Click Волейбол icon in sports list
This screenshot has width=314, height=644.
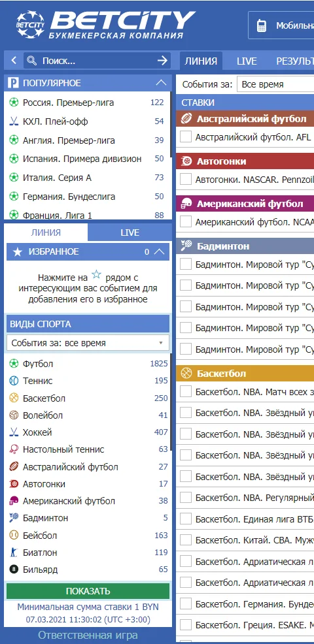coord(14,415)
